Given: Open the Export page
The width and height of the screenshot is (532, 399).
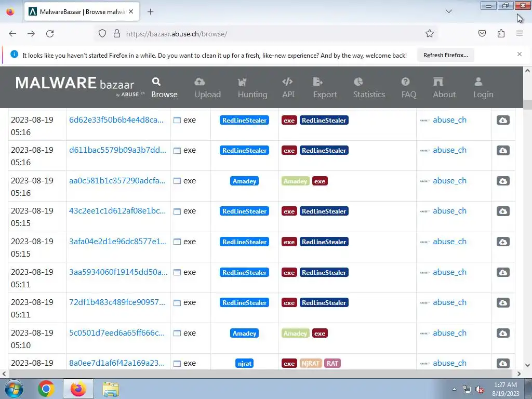Looking at the screenshot, I should [325, 88].
